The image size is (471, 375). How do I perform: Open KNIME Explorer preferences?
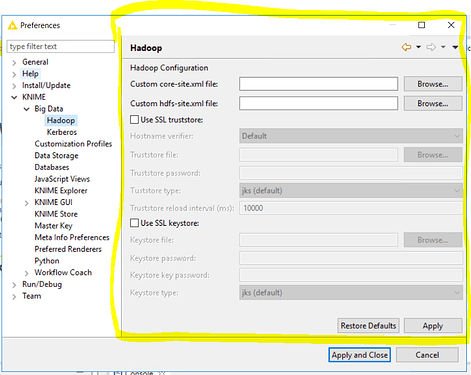pyautogui.click(x=61, y=190)
